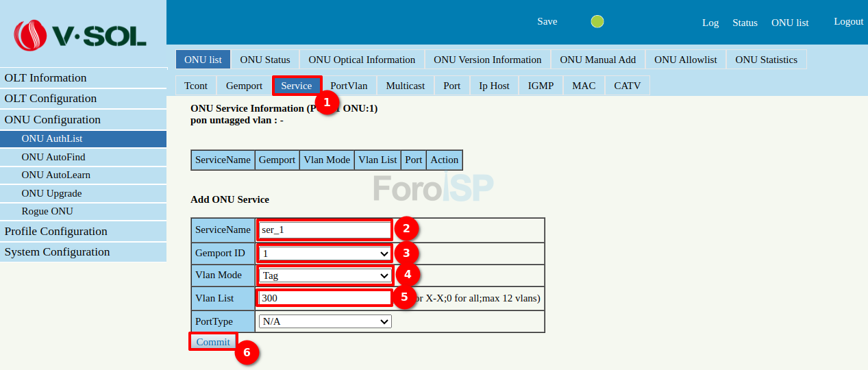The width and height of the screenshot is (868, 370).
Task: Expand the Vlan Mode dropdown
Action: point(325,275)
